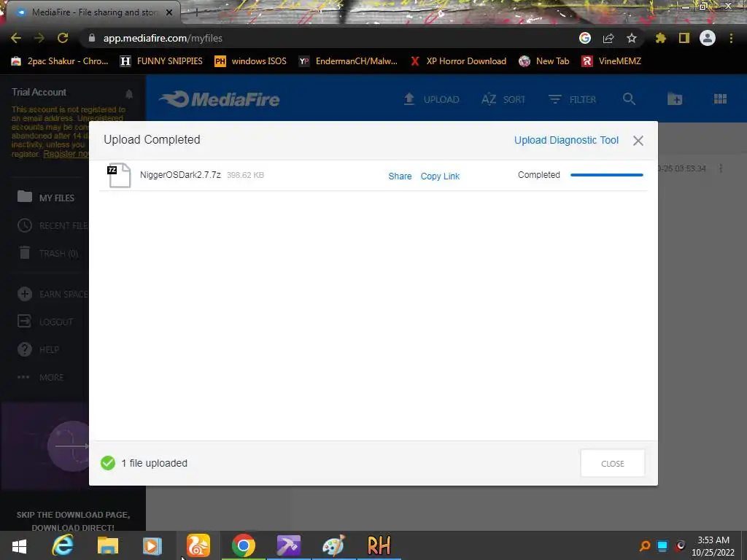Open the FUNNY SNIPPIES bookmark
Screen dimensions: 747x560
[161, 61]
